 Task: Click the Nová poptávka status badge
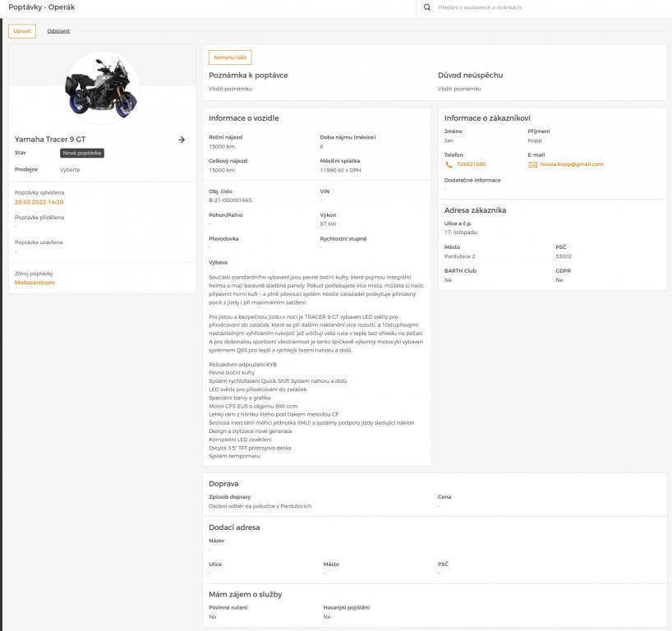click(82, 153)
